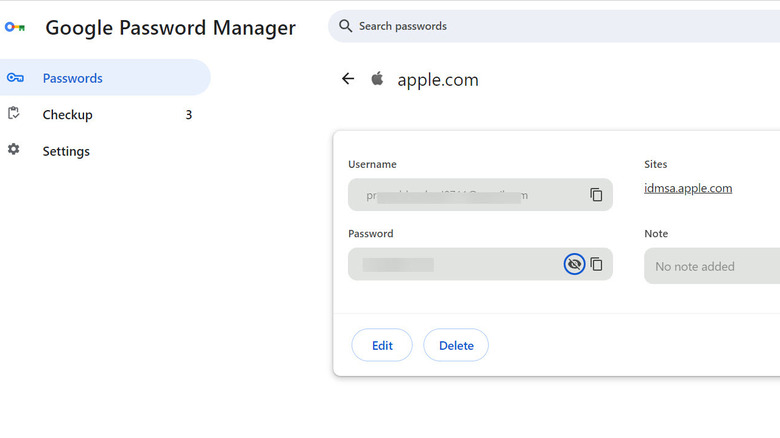Copy the password to clipboard

[x=596, y=264]
